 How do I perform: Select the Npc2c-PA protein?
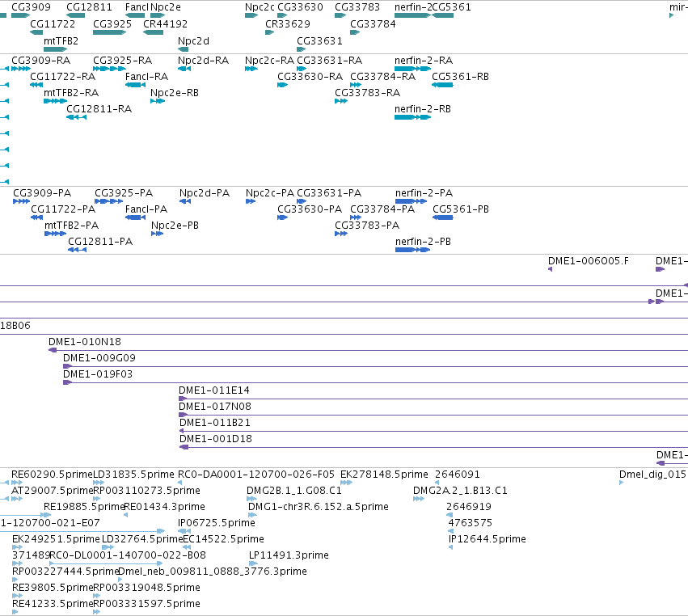coord(251,201)
